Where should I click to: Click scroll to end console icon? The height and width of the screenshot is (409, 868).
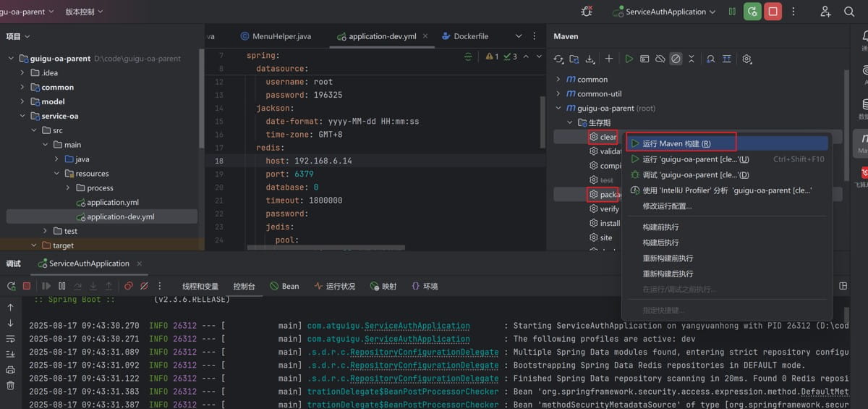[x=10, y=354]
